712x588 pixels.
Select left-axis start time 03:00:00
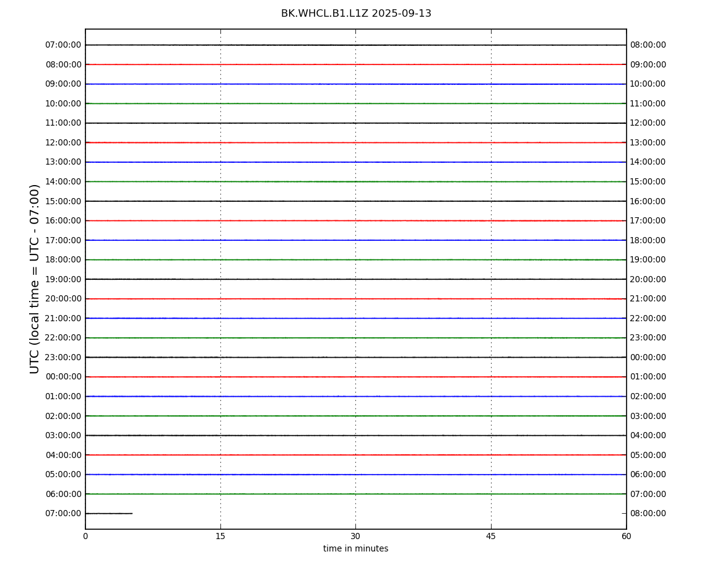pos(63,436)
